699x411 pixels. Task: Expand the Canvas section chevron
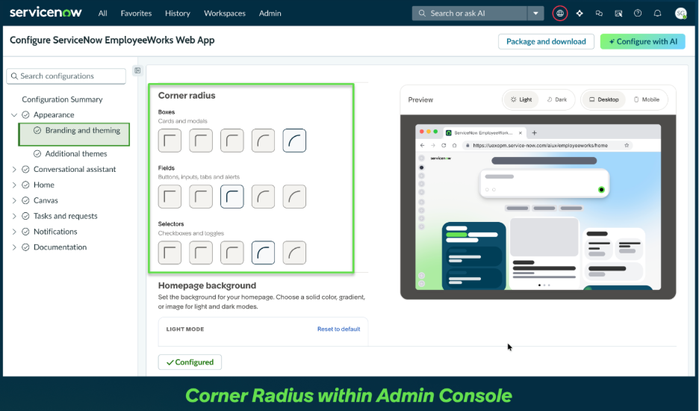[14, 201]
